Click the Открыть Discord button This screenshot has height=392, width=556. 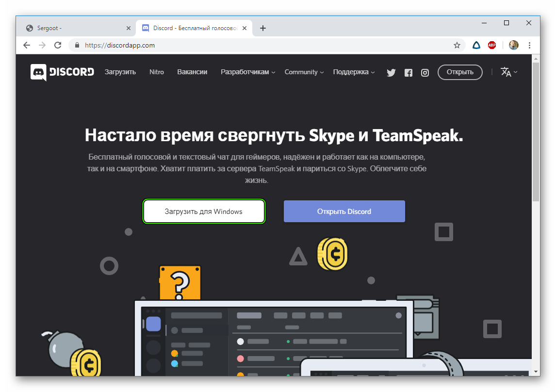344,212
